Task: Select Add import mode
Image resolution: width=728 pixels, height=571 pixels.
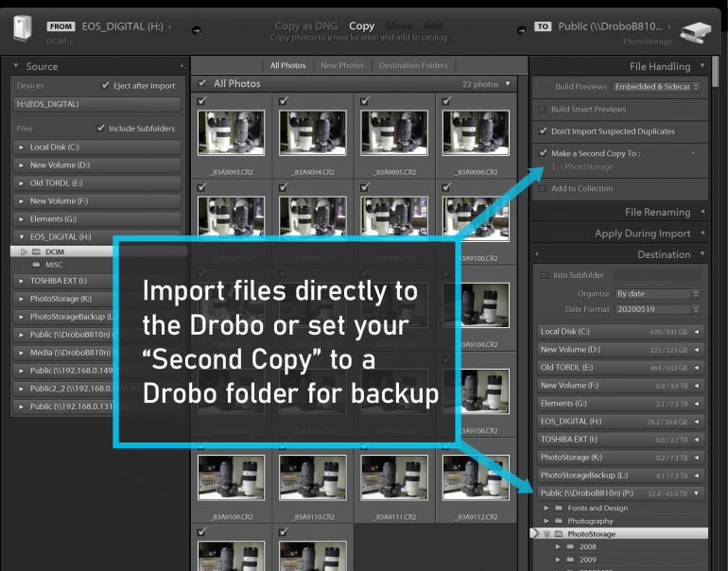Action: [433, 26]
